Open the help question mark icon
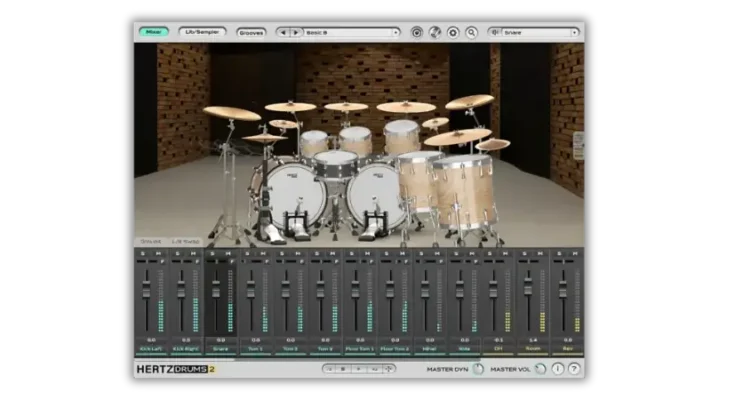 [x=573, y=368]
